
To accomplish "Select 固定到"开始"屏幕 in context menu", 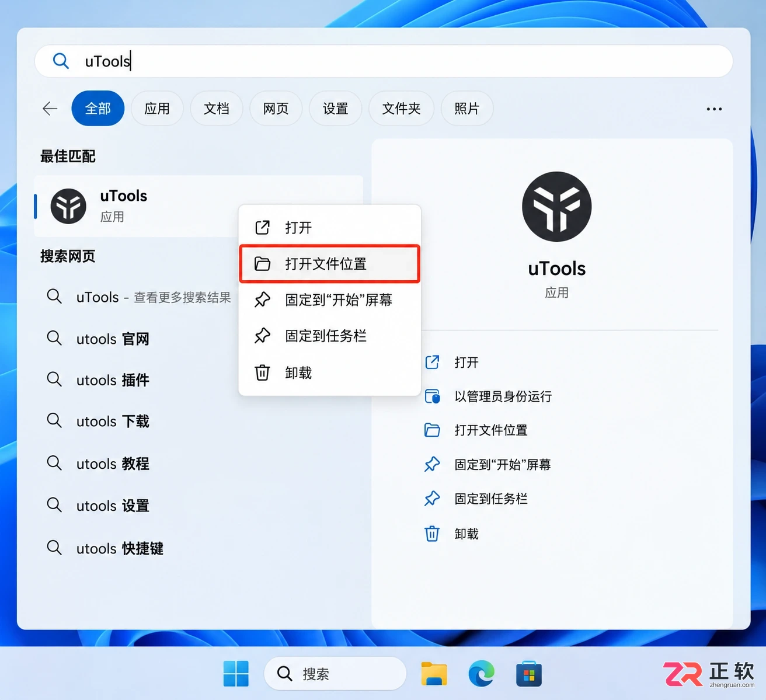I will pyautogui.click(x=330, y=300).
